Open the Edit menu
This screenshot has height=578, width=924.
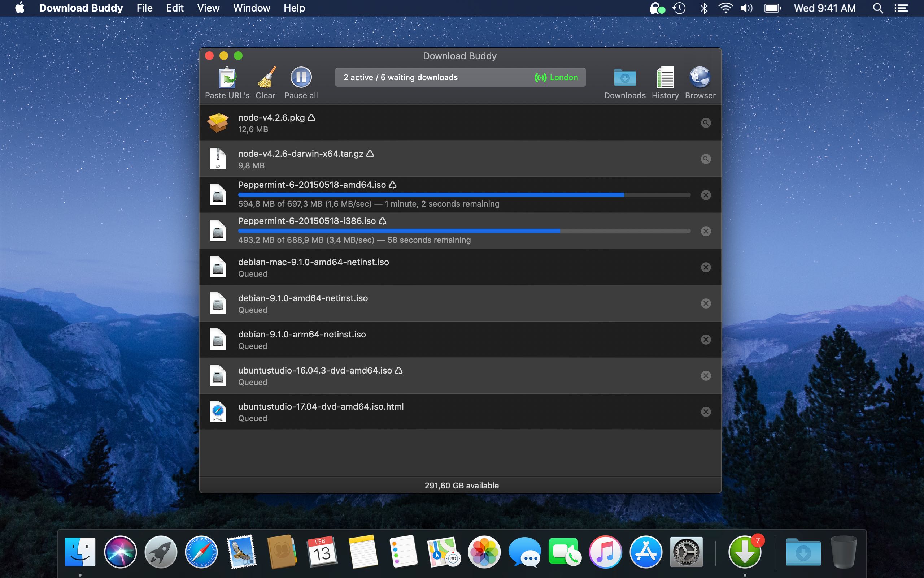point(174,8)
